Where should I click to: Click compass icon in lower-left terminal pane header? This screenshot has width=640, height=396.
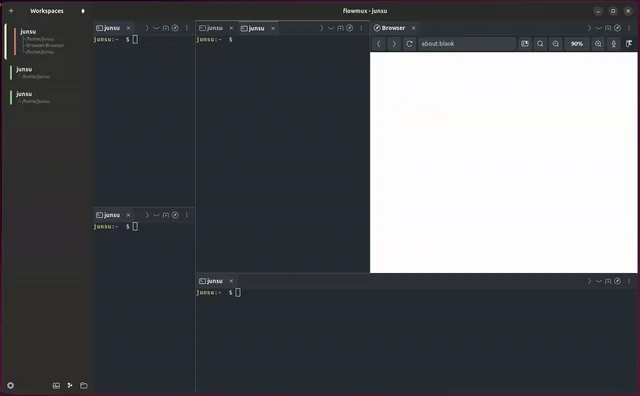click(175, 215)
